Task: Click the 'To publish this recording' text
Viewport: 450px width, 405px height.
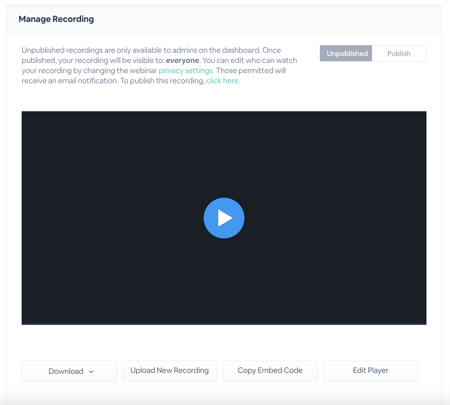Action: coord(162,81)
